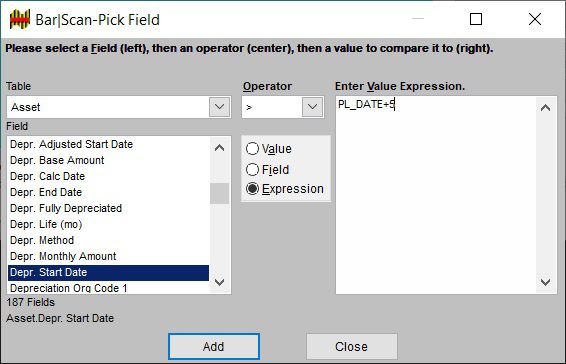Click the Add button
The image size is (566, 364).
[x=214, y=347]
